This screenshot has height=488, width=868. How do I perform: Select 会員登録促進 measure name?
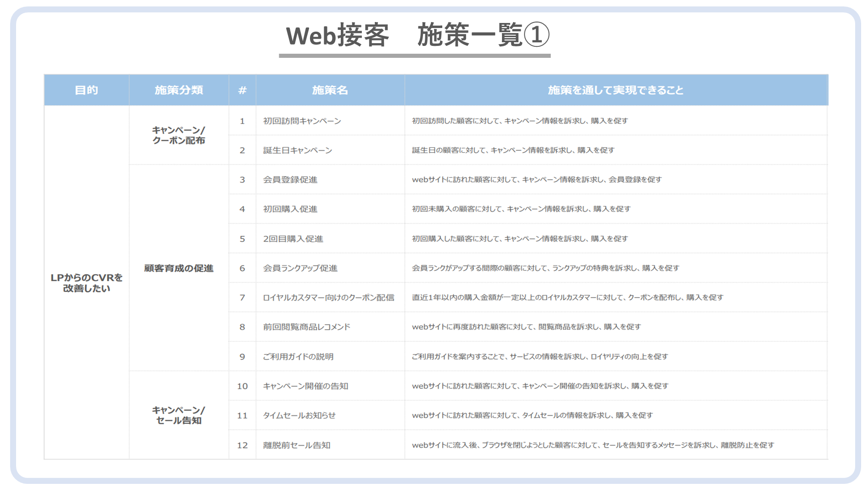(x=290, y=179)
